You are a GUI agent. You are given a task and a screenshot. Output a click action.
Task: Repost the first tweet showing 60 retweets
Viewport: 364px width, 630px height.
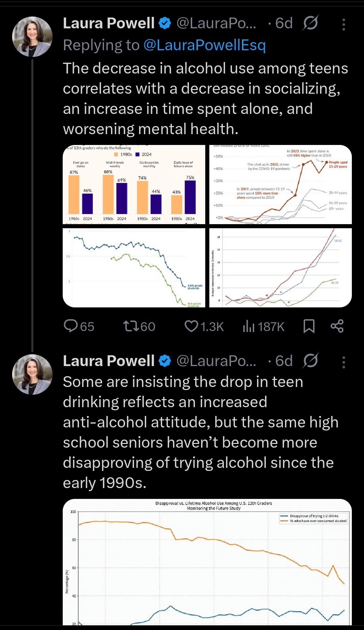139,326
